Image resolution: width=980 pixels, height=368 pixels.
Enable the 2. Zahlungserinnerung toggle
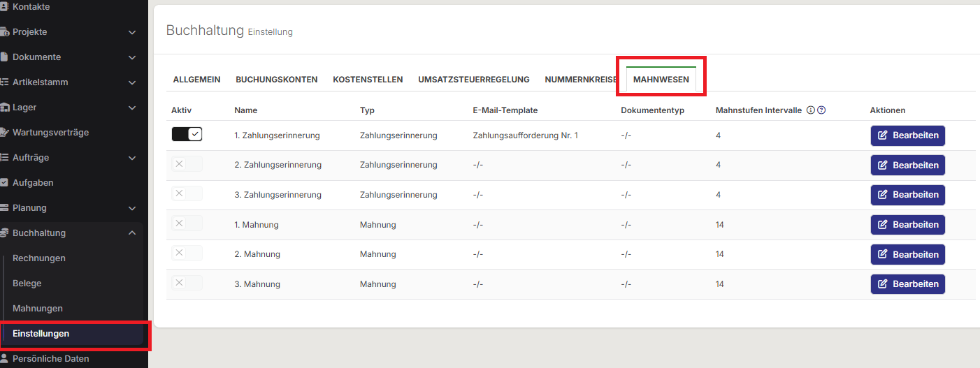coord(187,165)
